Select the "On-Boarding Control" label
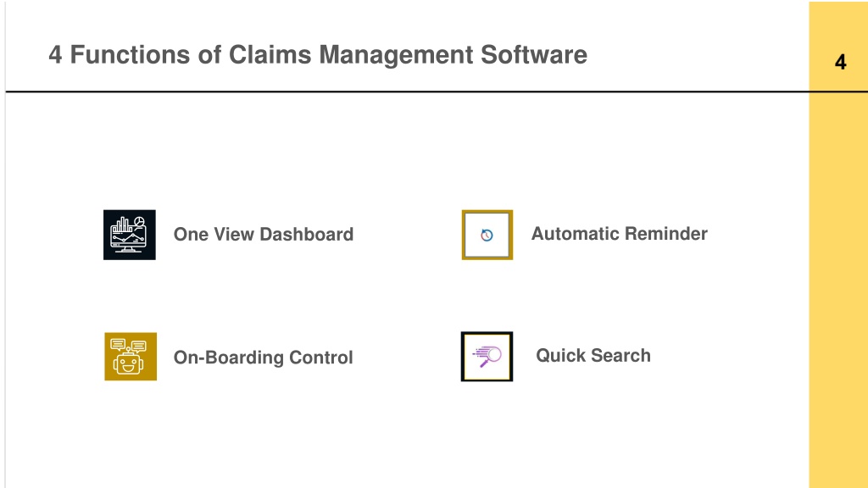Screen dimensions: 868x488 pyautogui.click(x=263, y=358)
